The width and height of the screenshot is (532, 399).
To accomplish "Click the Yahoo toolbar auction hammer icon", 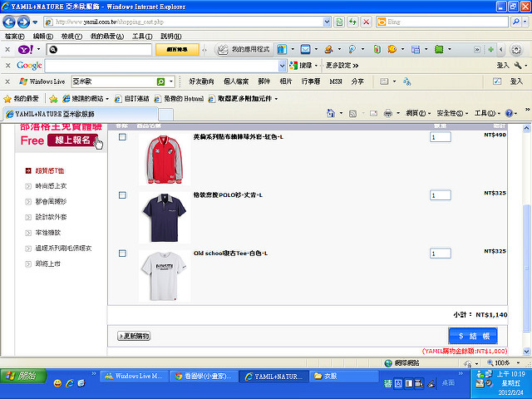I will click(x=329, y=50).
